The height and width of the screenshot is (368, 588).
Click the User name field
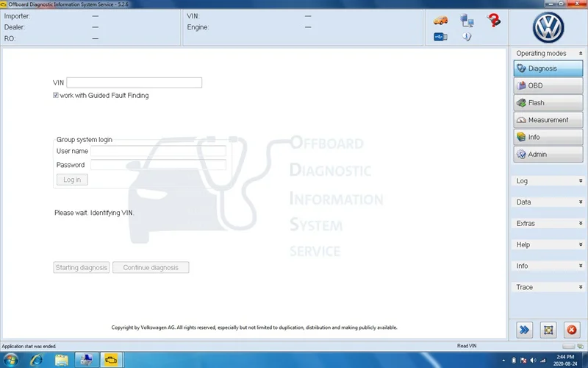158,151
